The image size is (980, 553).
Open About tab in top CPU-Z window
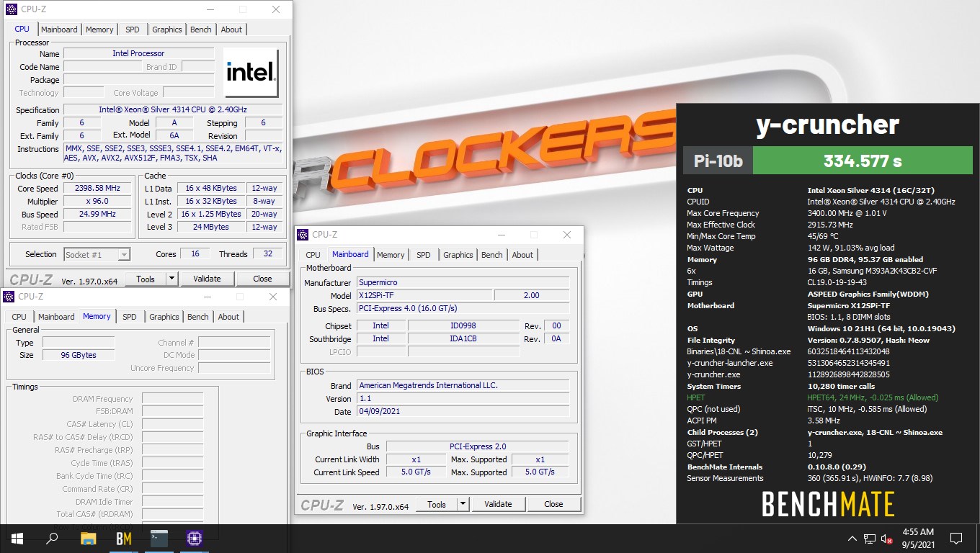pos(231,30)
